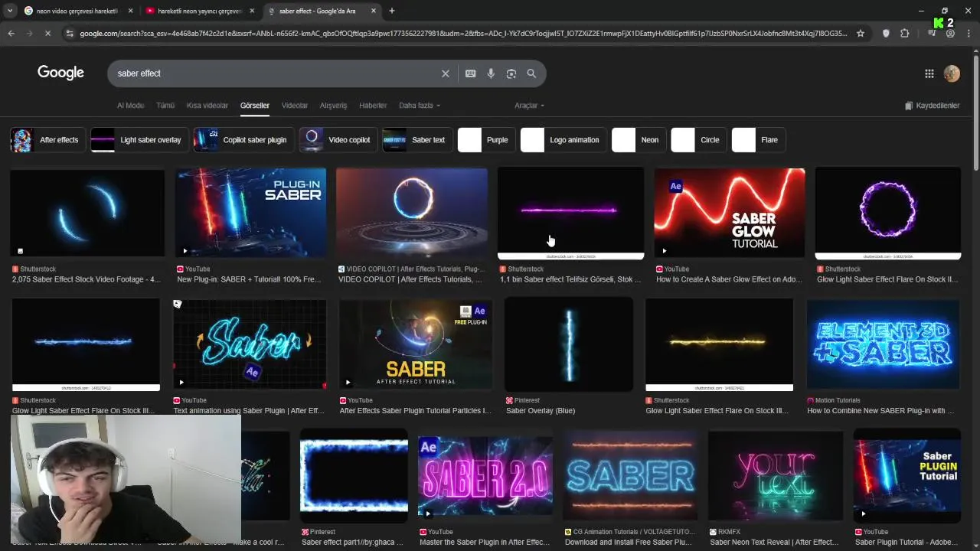This screenshot has width=980, height=551.
Task: Apply the Purple filter chip
Action: click(485, 140)
